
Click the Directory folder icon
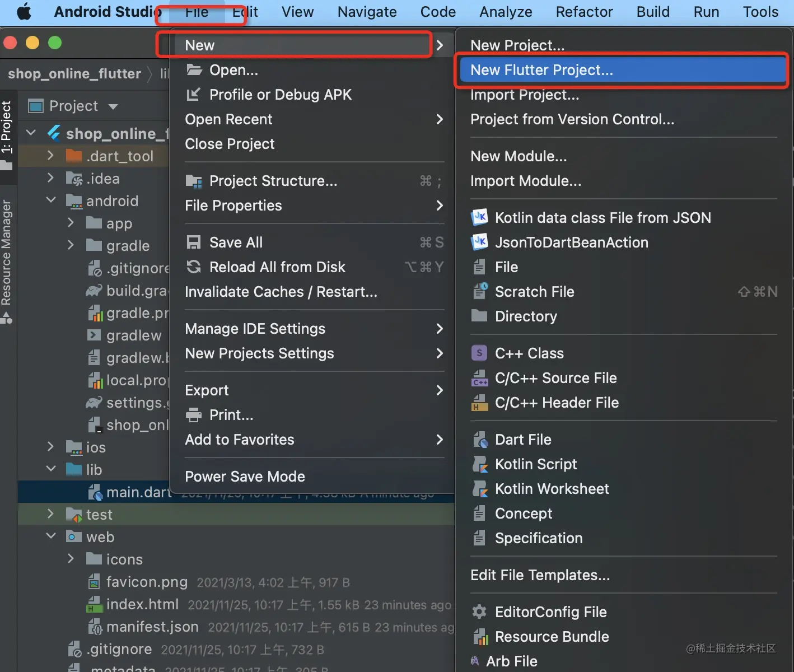[479, 316]
